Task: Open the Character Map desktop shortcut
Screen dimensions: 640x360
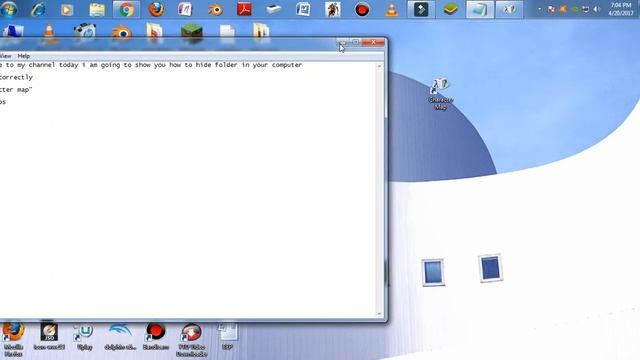Action: point(440,94)
